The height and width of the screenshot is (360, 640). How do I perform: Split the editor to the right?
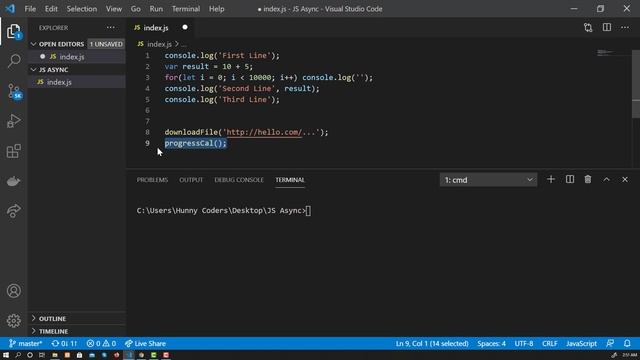607,28
